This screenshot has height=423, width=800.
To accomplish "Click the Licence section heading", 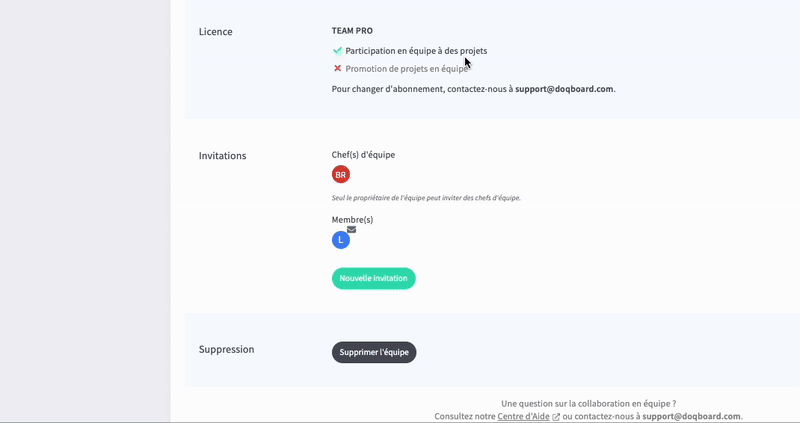I will click(x=216, y=32).
